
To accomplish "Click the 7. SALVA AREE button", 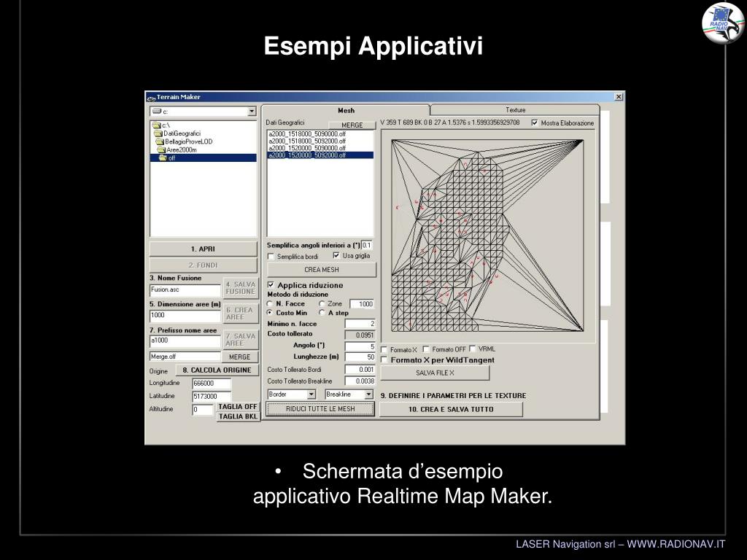I will pos(241,340).
